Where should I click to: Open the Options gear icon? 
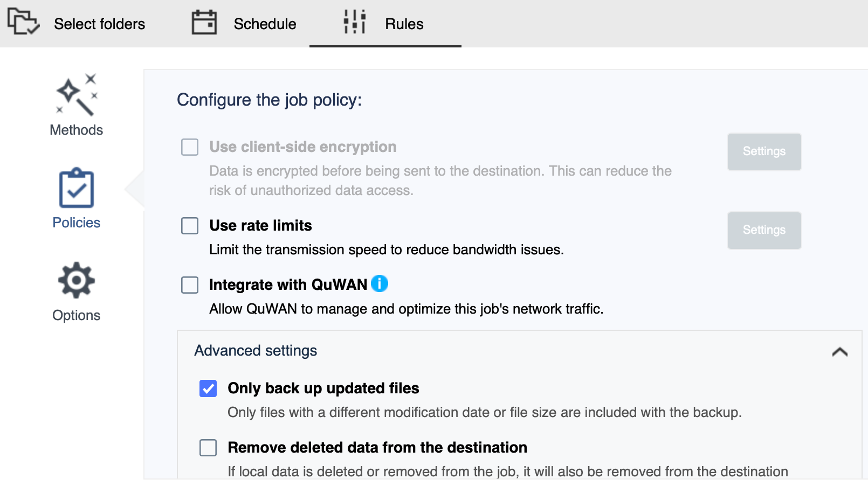pos(77,280)
